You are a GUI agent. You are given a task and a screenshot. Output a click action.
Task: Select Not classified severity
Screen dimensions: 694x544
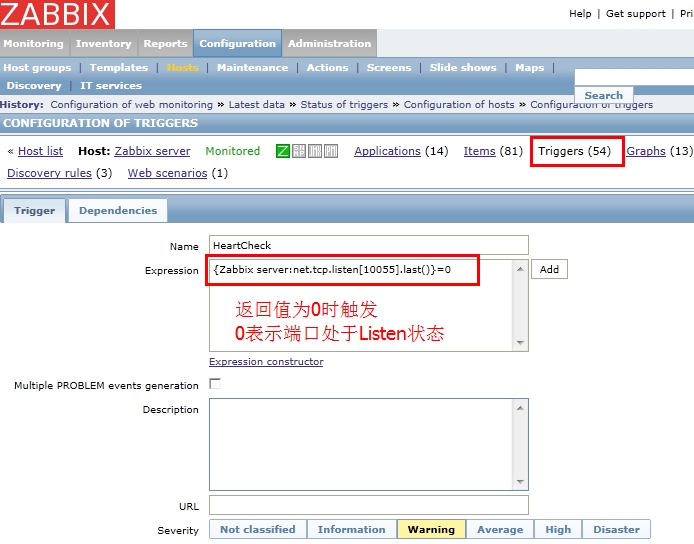[x=258, y=529]
